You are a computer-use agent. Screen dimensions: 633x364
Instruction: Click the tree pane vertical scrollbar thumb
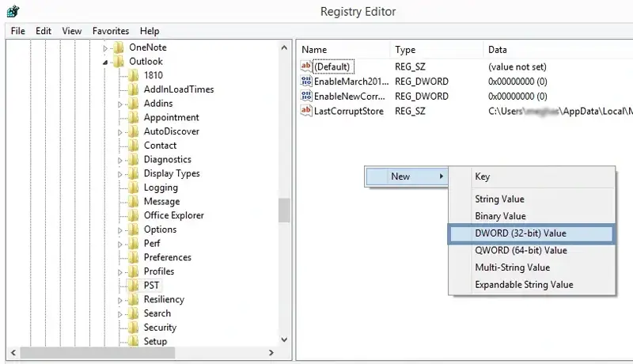(x=283, y=210)
